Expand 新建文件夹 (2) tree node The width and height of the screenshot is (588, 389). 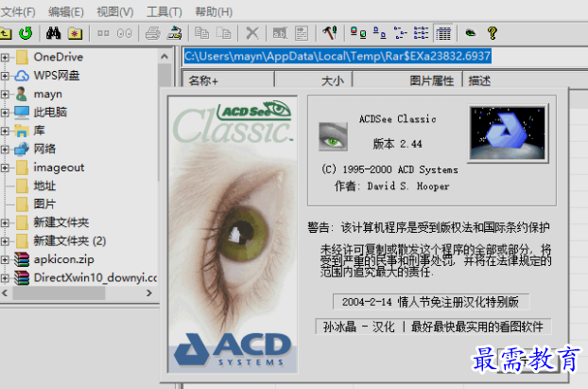(5, 241)
